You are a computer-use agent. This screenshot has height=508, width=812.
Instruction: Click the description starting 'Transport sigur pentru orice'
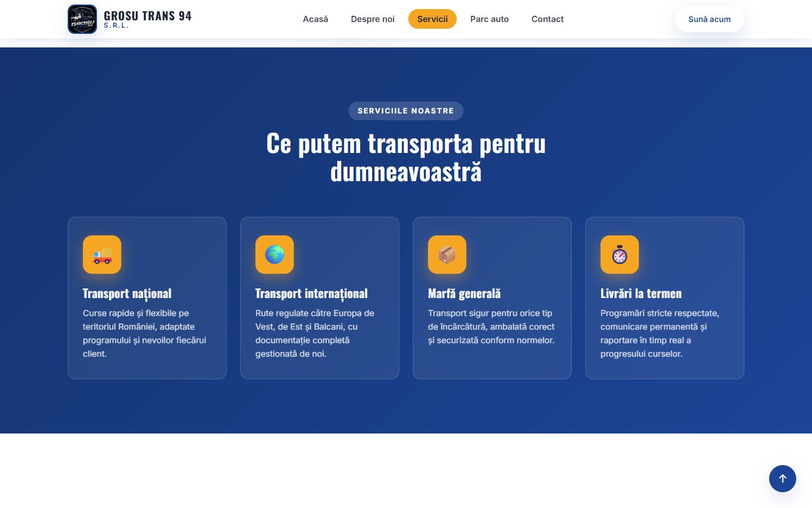coord(491,327)
